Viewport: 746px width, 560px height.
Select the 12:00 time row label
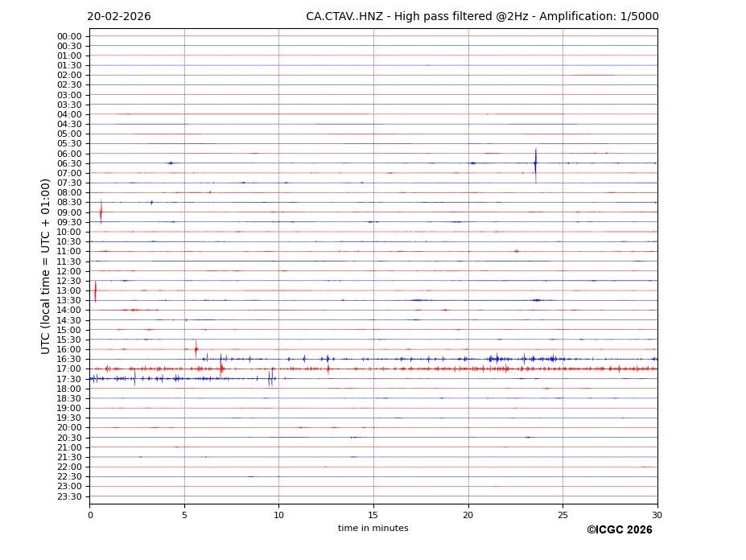coord(69,271)
